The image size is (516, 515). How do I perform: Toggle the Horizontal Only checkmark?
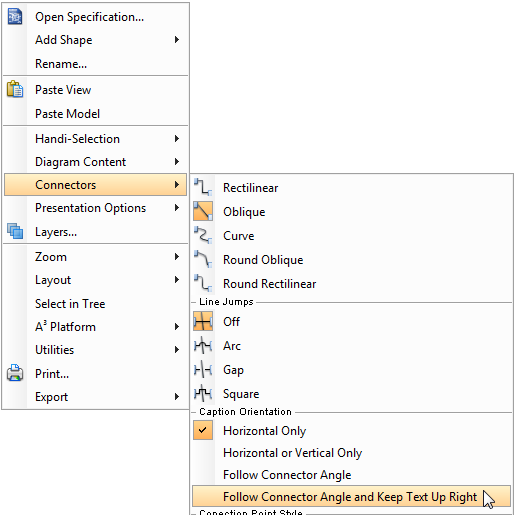click(203, 430)
